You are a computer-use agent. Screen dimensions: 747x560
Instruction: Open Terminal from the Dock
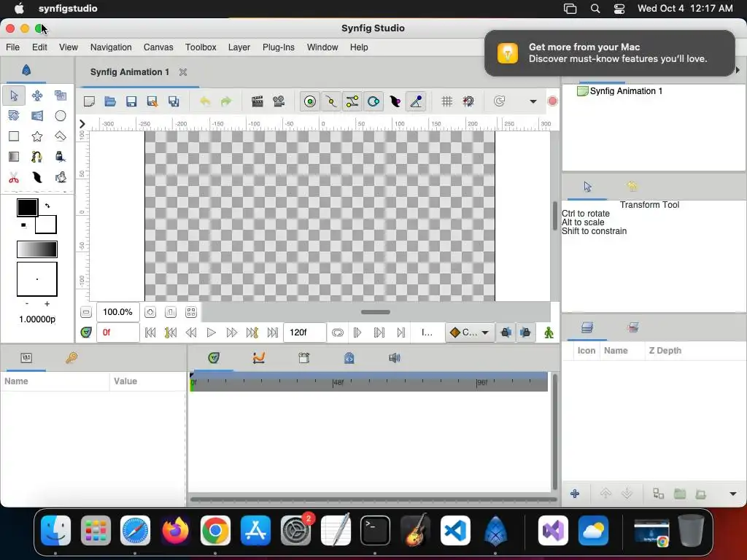375,531
